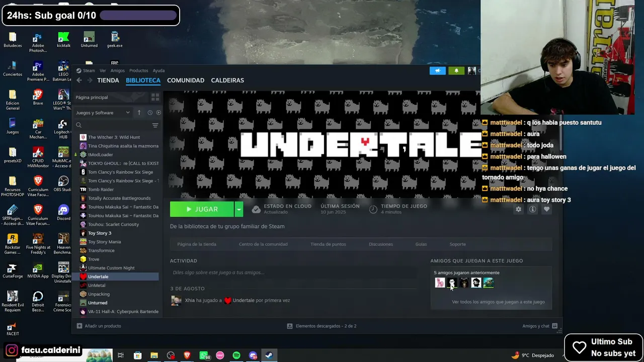This screenshot has height=362, width=644.
Task: Open Centro de la comunidad link
Action: pyautogui.click(x=263, y=244)
